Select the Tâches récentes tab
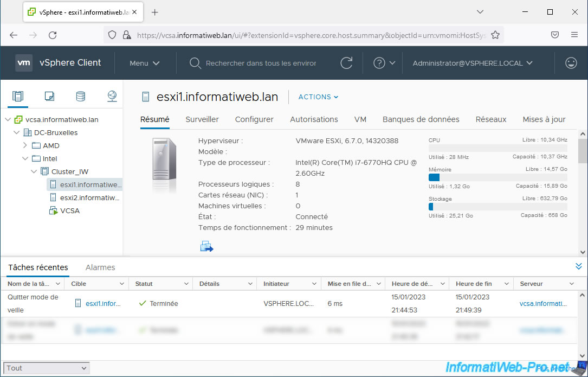This screenshot has height=377, width=588. 38,267
